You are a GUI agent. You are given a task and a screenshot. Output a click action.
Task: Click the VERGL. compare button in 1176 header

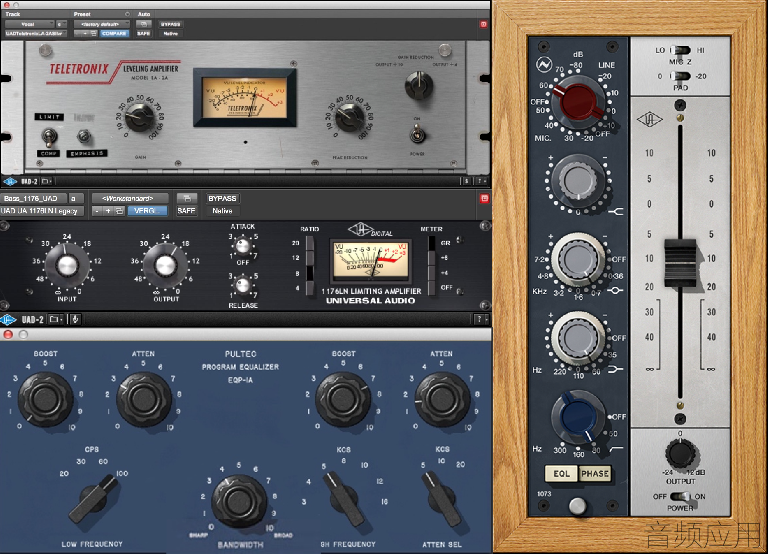point(147,211)
